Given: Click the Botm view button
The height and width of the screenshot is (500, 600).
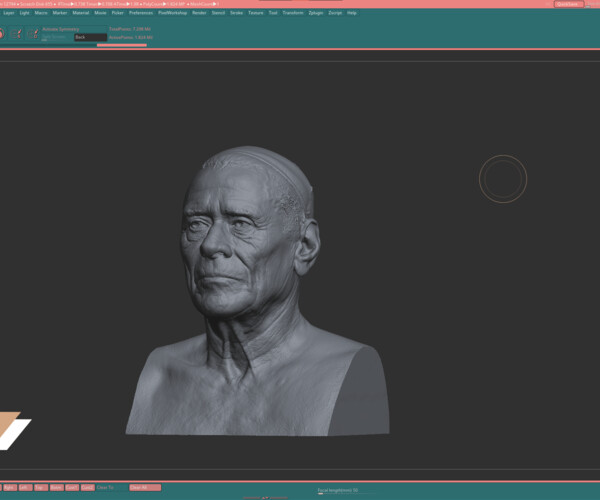Looking at the screenshot, I should click(x=56, y=487).
